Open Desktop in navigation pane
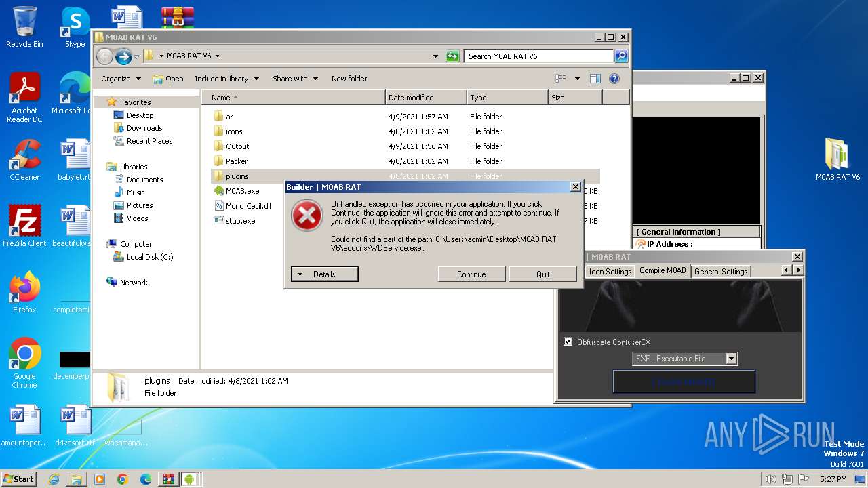Screen dimensions: 868x488 (140, 115)
